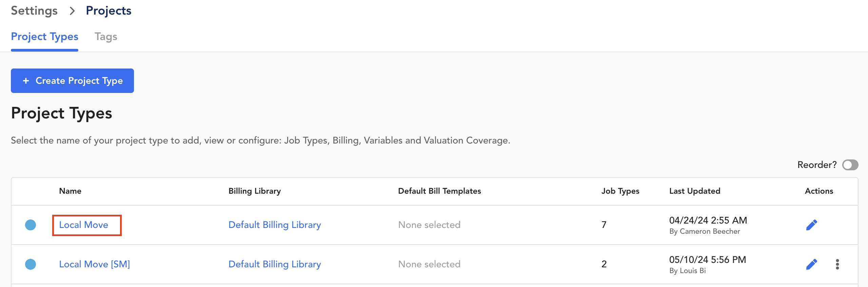Click the breadcrumb chevron separator

click(x=72, y=11)
